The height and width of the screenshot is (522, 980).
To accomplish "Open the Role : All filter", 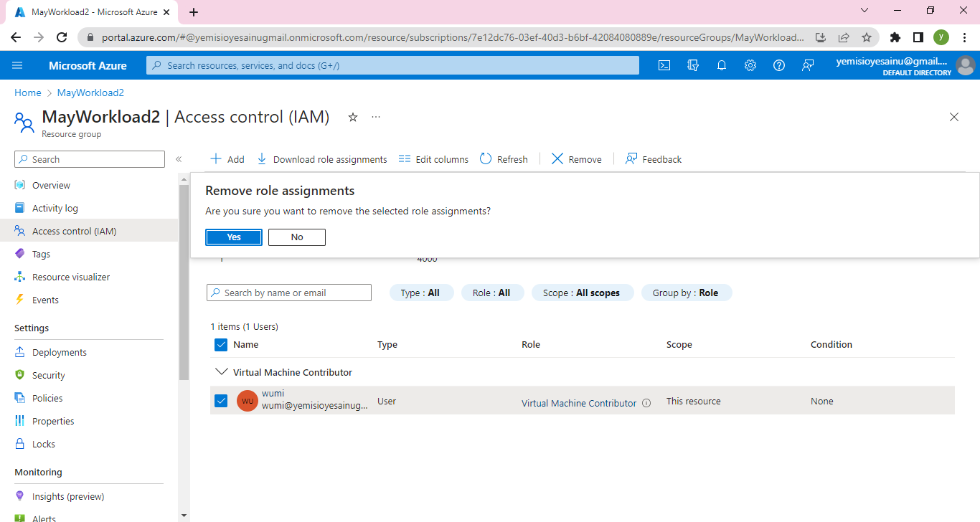I will tap(492, 293).
